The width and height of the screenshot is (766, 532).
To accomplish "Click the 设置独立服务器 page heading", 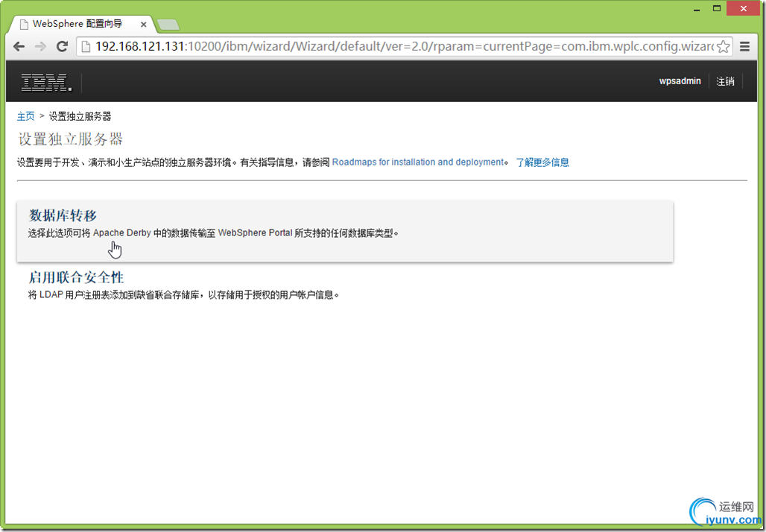I will click(70, 139).
